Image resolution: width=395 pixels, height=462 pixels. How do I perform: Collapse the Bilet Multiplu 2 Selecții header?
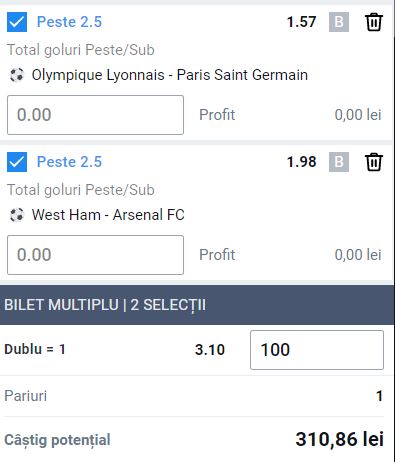tap(197, 305)
